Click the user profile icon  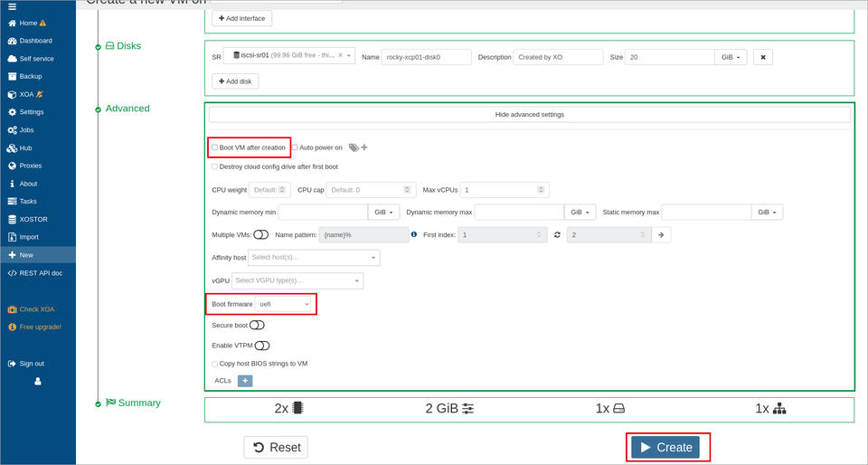38,382
